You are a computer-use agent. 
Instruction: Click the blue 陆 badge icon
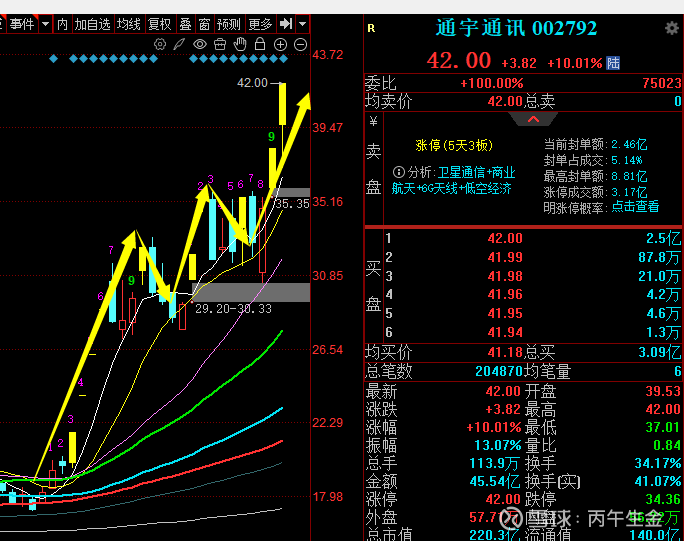(x=613, y=63)
